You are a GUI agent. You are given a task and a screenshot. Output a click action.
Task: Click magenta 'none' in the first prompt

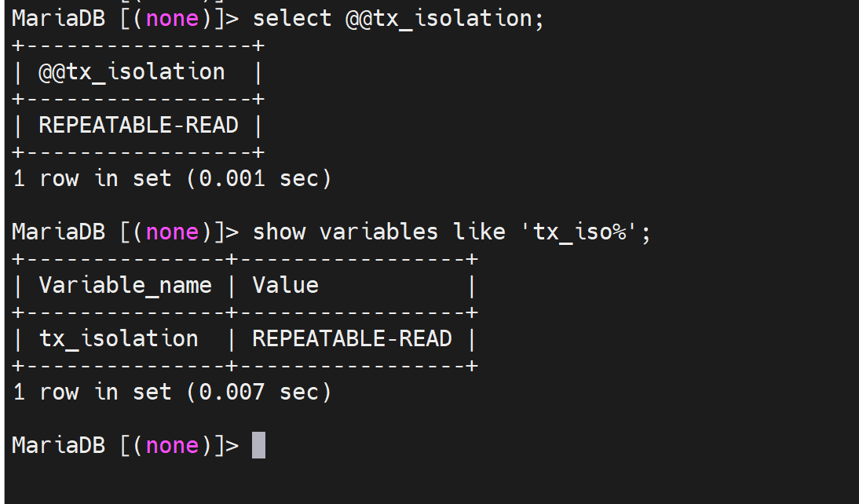[x=172, y=19]
